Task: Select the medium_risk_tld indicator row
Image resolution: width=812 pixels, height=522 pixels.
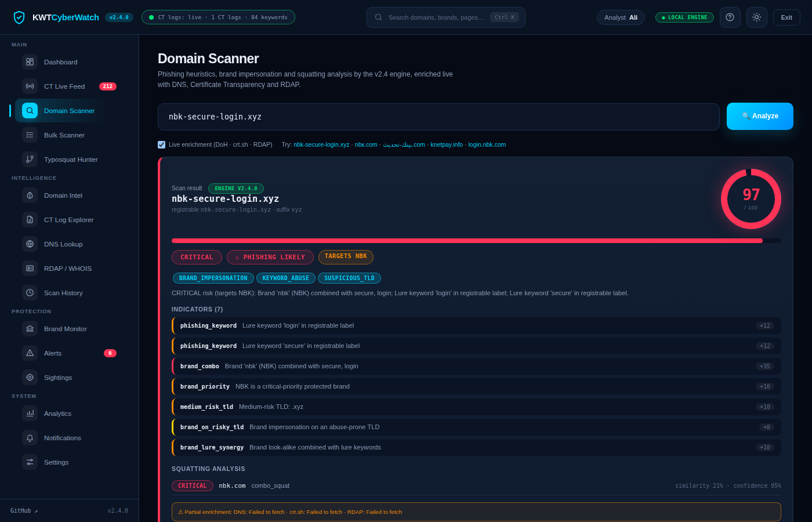Action: [476, 407]
